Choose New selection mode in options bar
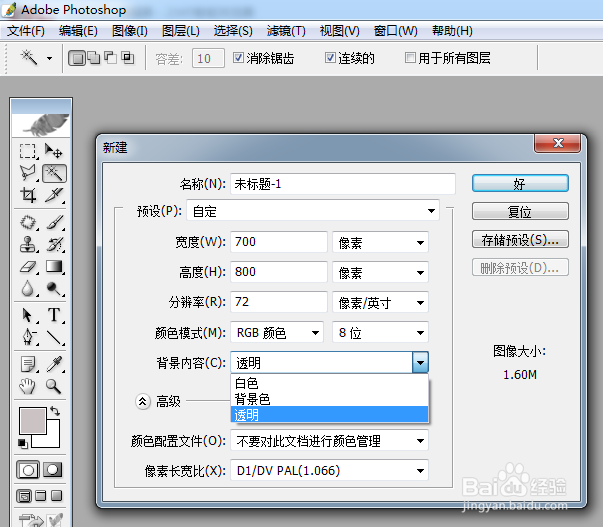603x527 pixels. tap(77, 58)
